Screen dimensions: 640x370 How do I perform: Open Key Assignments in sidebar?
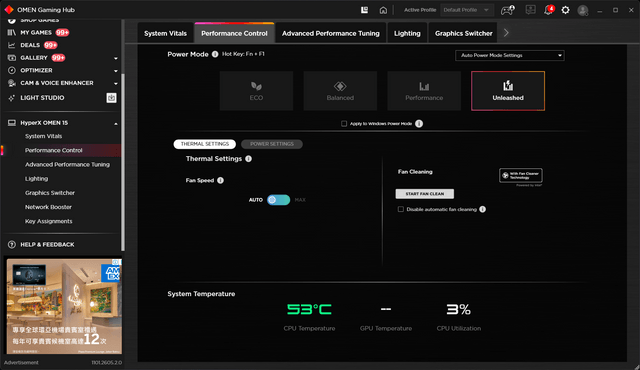49,221
